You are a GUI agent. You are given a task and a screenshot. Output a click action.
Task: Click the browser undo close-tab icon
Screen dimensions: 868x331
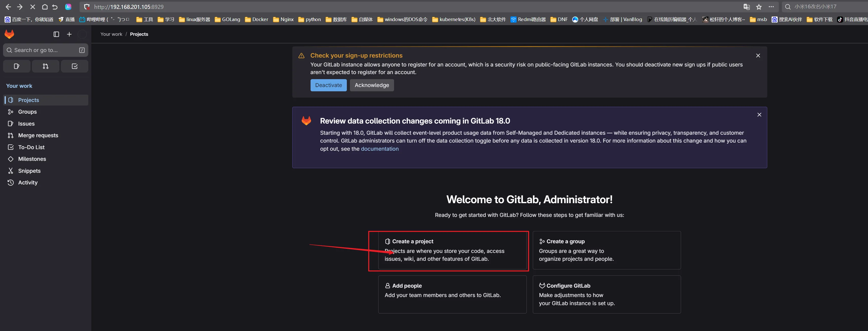[55, 7]
